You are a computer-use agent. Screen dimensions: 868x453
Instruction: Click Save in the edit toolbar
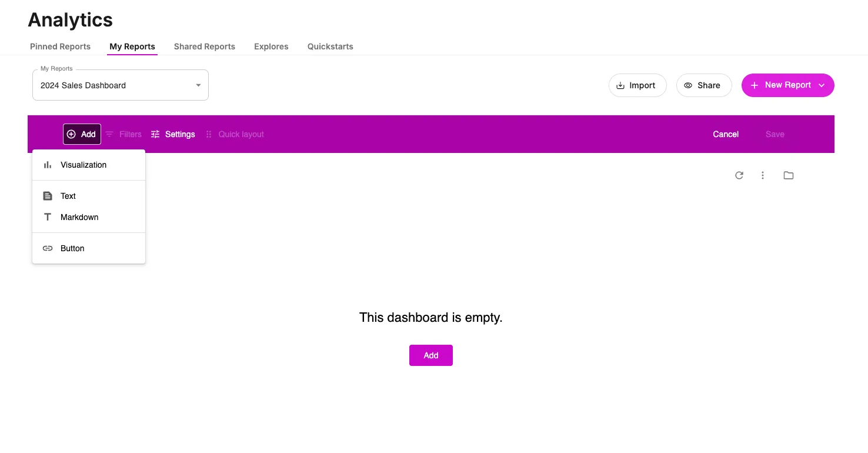775,134
